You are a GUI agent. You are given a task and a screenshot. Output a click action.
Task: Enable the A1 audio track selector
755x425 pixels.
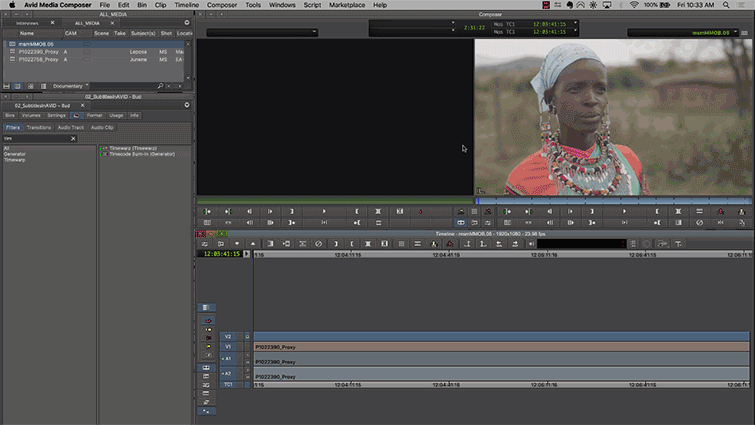tap(227, 358)
